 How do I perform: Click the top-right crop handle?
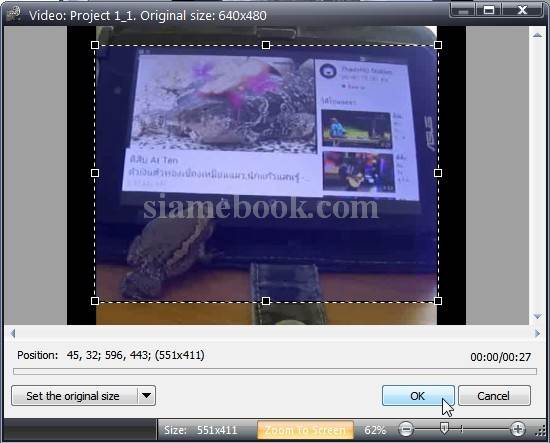[438, 45]
